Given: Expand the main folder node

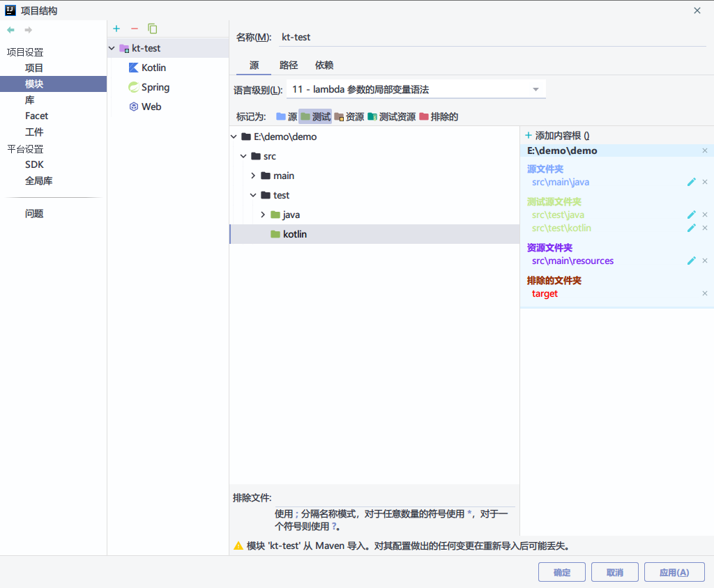Looking at the screenshot, I should click(253, 176).
